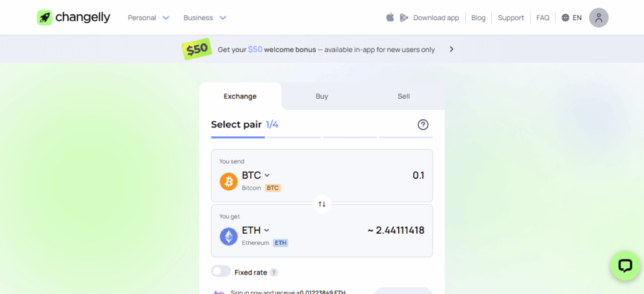Viewport: 644px width, 294px height.
Task: Go to the Support page
Action: [511, 18]
